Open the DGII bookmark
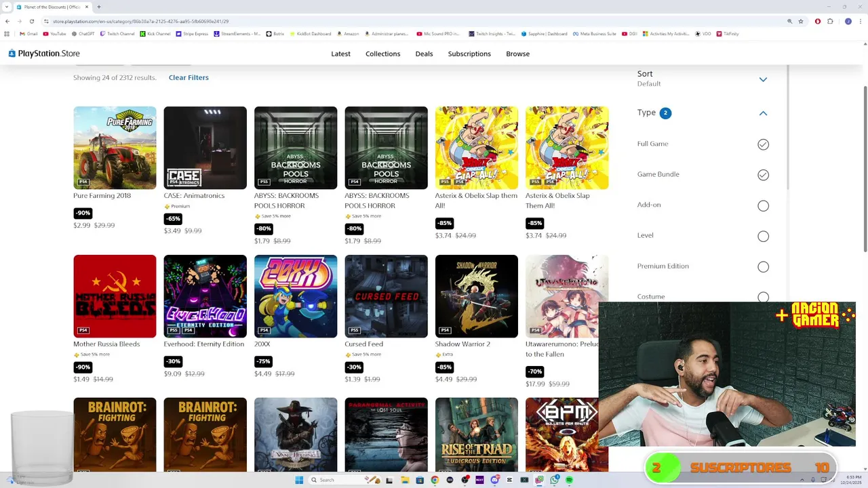The height and width of the screenshot is (488, 868). tap(629, 33)
